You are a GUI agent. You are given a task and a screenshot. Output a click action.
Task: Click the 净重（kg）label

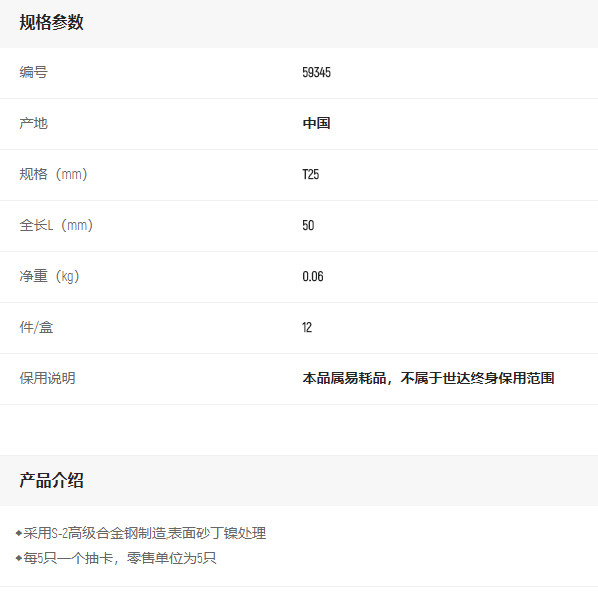pyautogui.click(x=50, y=276)
